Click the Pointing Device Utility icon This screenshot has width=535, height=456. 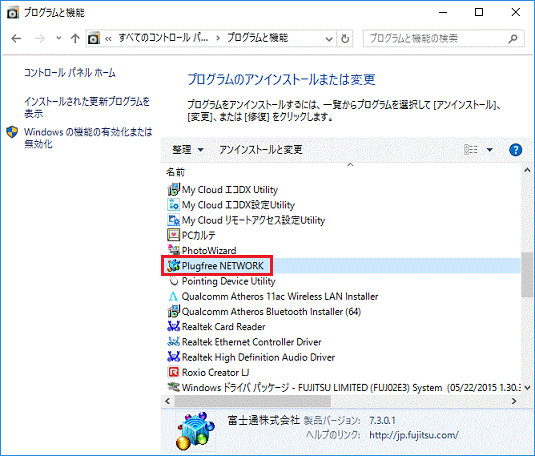tap(174, 281)
